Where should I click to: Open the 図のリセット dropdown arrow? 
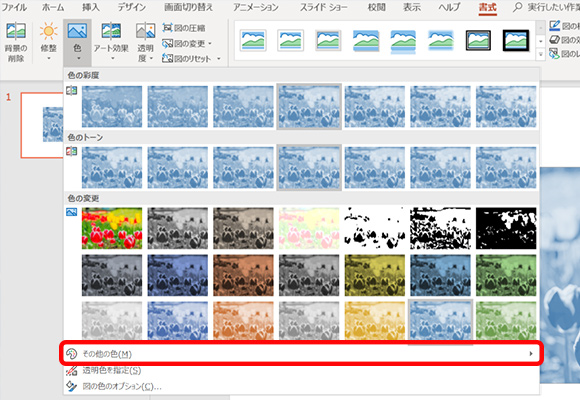(219, 58)
